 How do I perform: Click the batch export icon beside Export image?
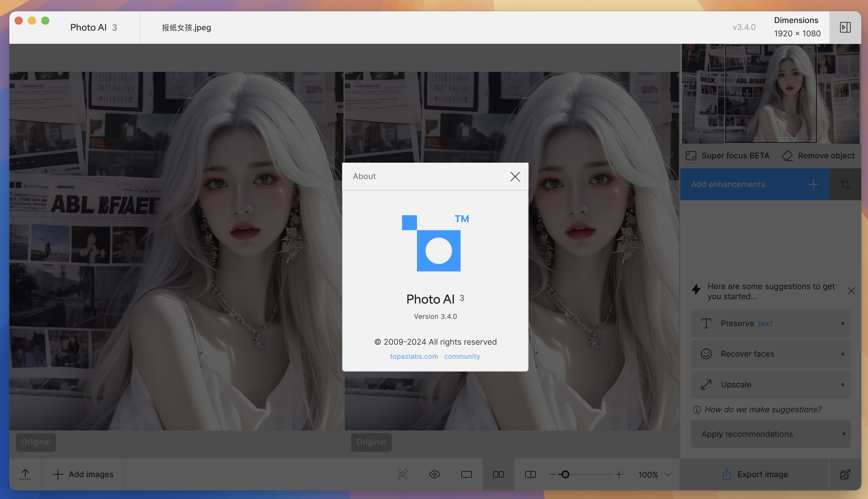(x=845, y=474)
